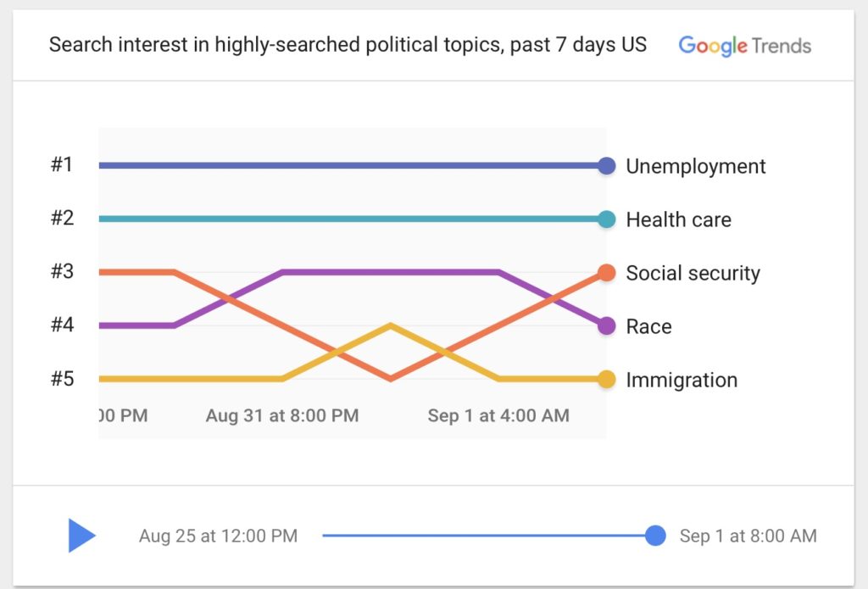Viewport: 868px width, 589px height.
Task: Click the purple Race endpoint dot
Action: 606,325
